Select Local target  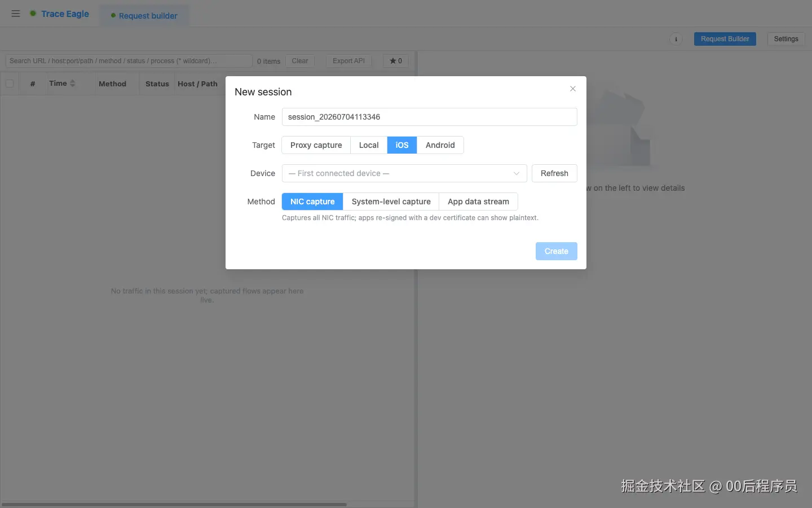point(369,145)
